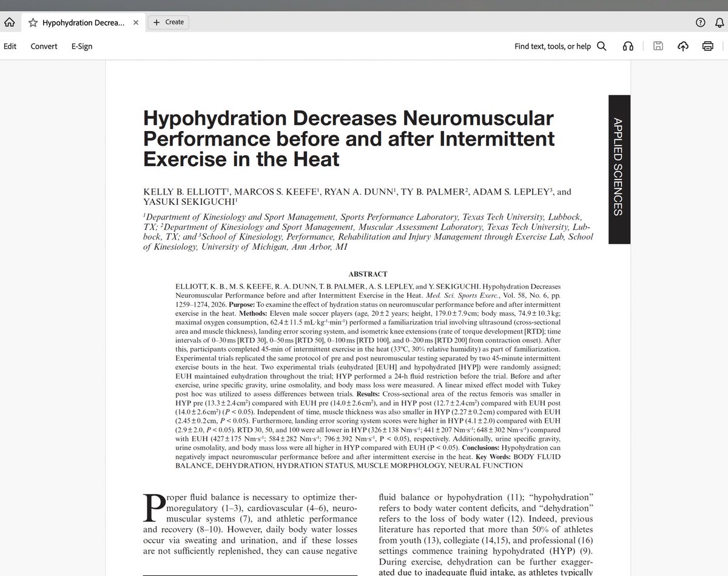Click the word Purpose: in abstract

(x=241, y=304)
